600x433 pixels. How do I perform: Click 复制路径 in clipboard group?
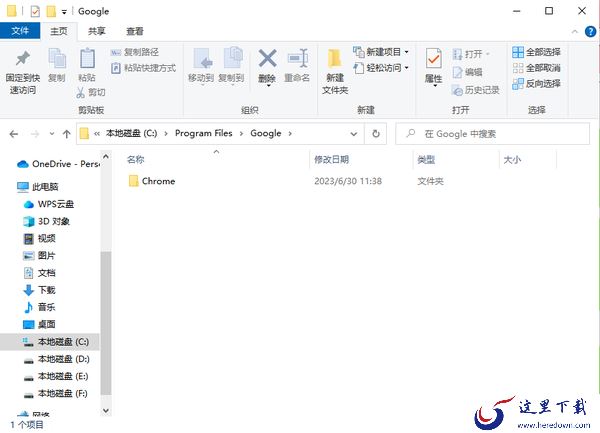click(134, 52)
